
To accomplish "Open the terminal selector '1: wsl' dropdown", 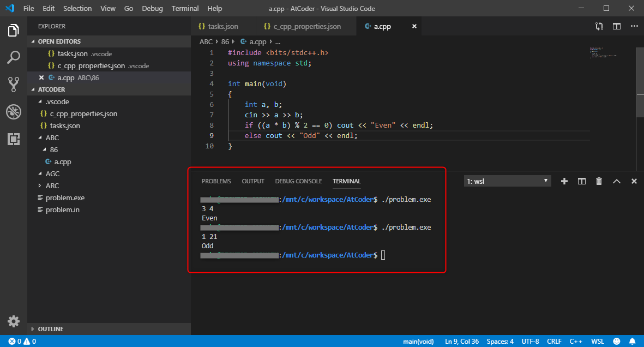I will click(508, 181).
